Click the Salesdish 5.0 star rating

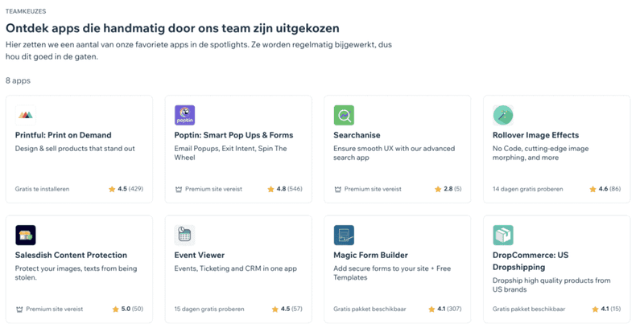click(126, 309)
